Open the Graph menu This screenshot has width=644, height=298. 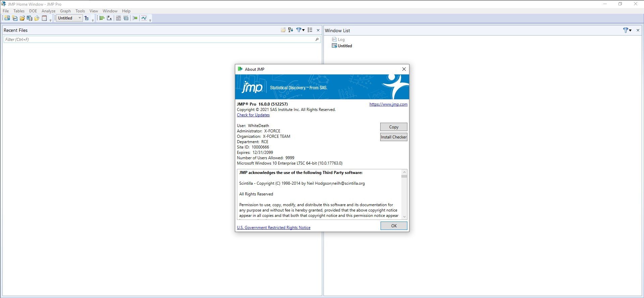pyautogui.click(x=65, y=11)
